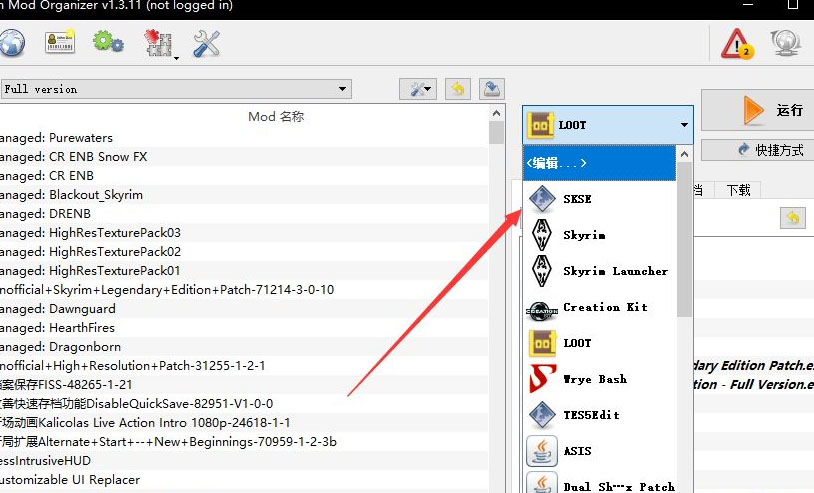Select Wrye Bash in the list
The width and height of the screenshot is (814, 493).
point(599,379)
